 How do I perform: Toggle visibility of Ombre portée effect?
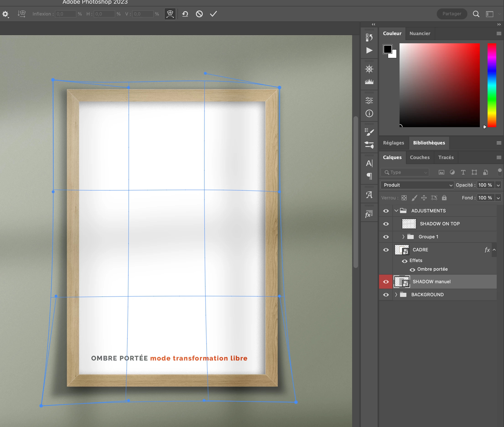(412, 270)
